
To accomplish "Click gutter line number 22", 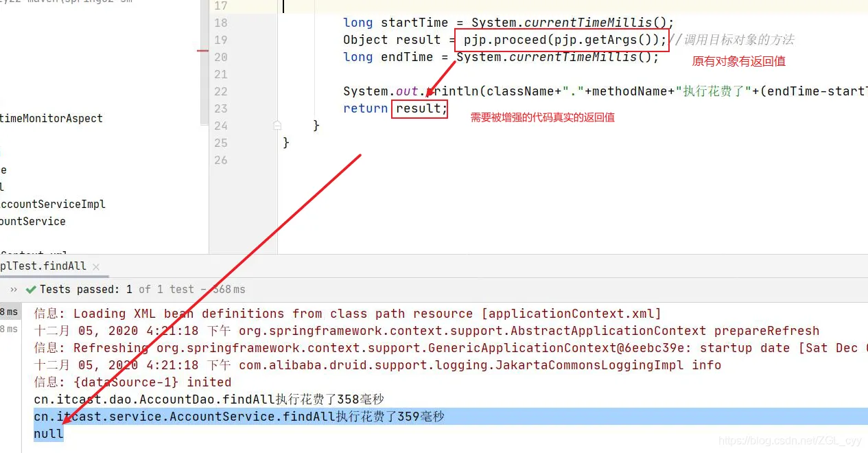I will click(x=220, y=91).
